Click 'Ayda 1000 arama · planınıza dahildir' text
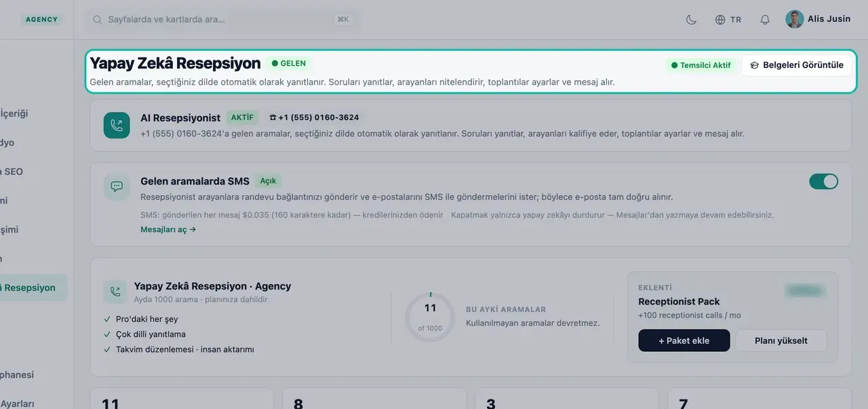 pos(201,299)
